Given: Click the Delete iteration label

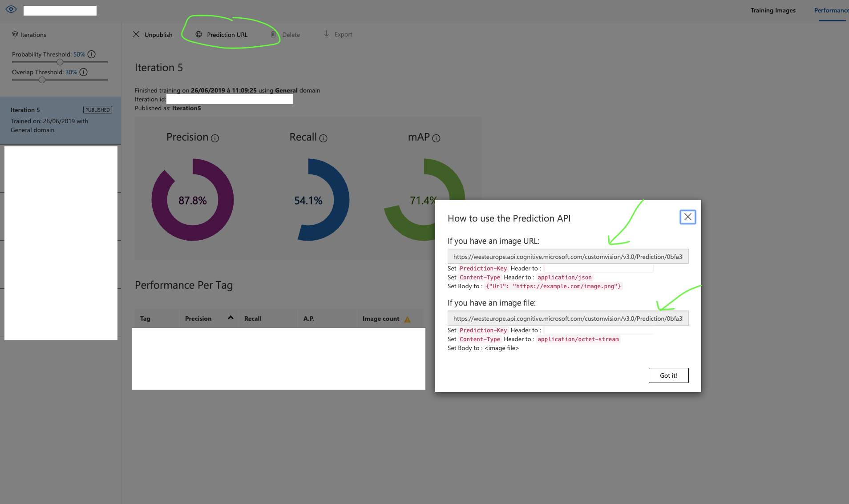Looking at the screenshot, I should 291,35.
